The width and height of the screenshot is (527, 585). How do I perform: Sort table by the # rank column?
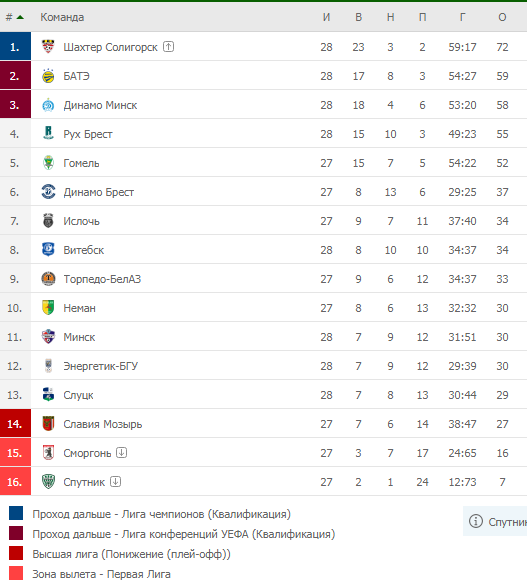[x=14, y=17]
